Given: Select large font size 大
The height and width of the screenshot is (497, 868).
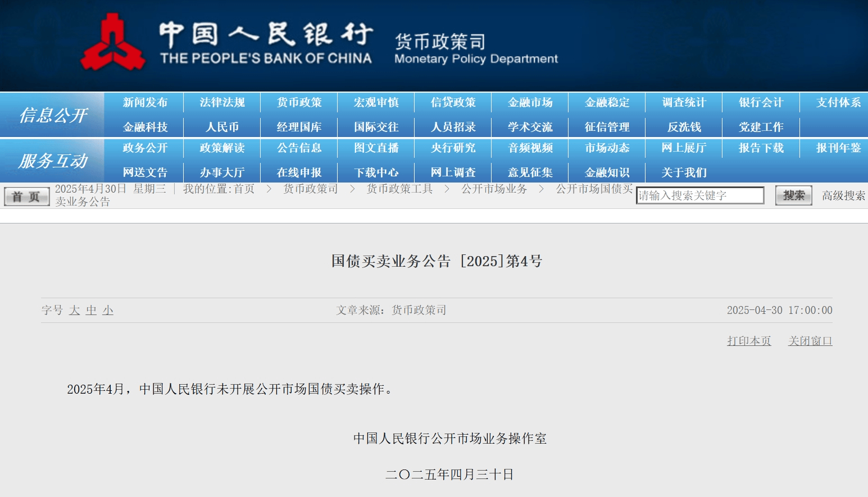Looking at the screenshot, I should tap(74, 310).
